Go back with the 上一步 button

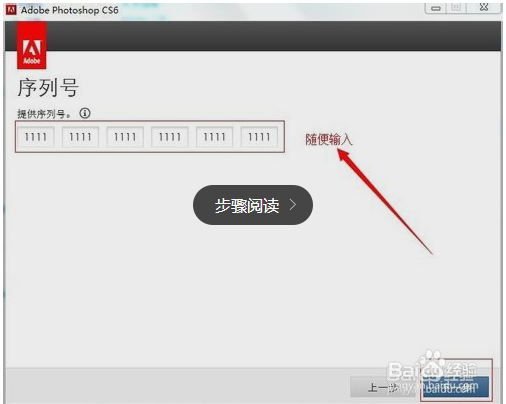point(384,387)
